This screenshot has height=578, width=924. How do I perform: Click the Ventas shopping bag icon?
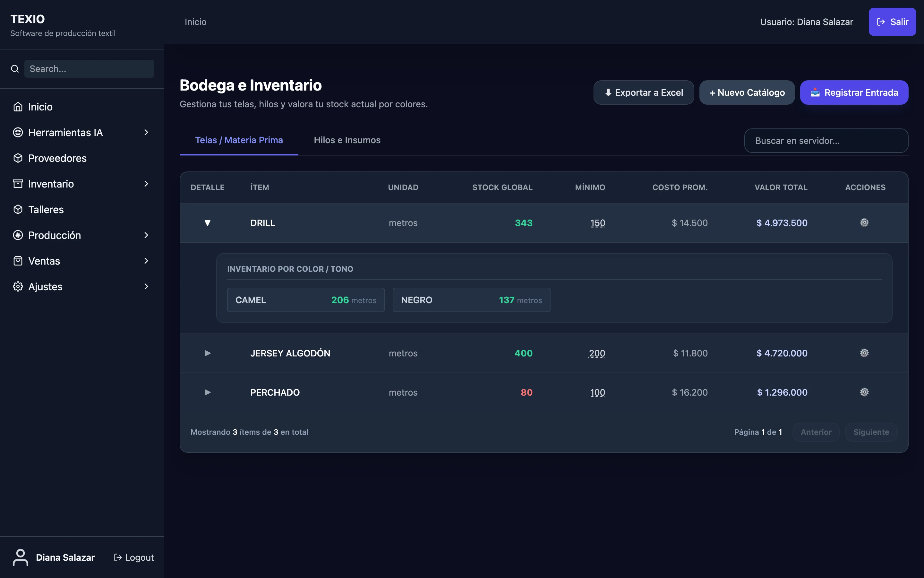(x=18, y=261)
